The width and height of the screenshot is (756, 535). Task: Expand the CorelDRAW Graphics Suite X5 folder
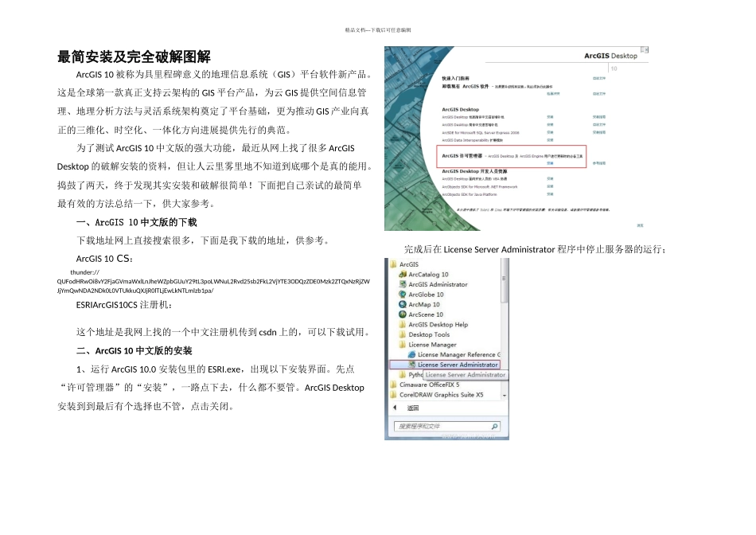tap(436, 395)
